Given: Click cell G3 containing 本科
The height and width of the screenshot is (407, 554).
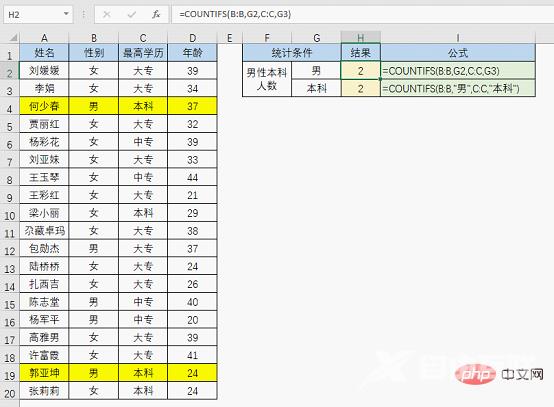Looking at the screenshot, I should pos(316,88).
